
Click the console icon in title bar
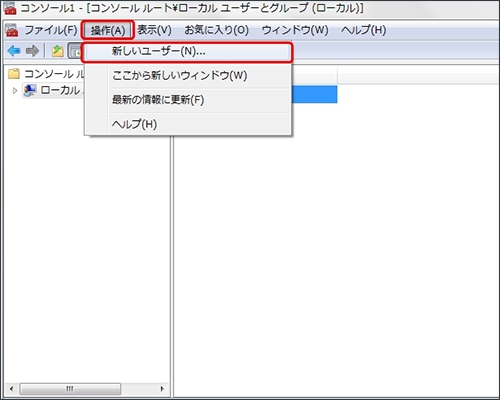pyautogui.click(x=10, y=9)
